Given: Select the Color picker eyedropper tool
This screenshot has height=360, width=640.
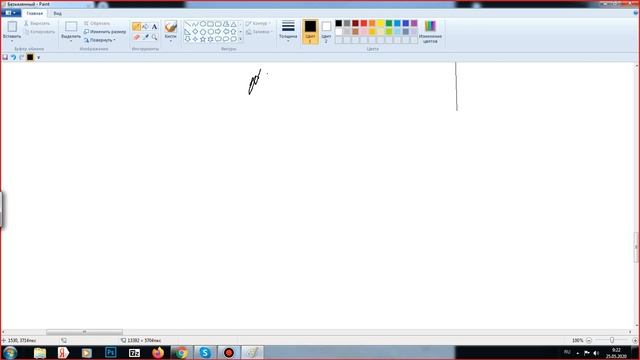Looking at the screenshot, I should click(145, 37).
